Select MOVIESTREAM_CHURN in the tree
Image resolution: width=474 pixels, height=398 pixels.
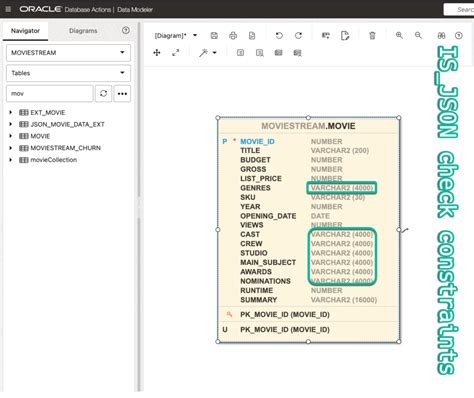(x=65, y=148)
